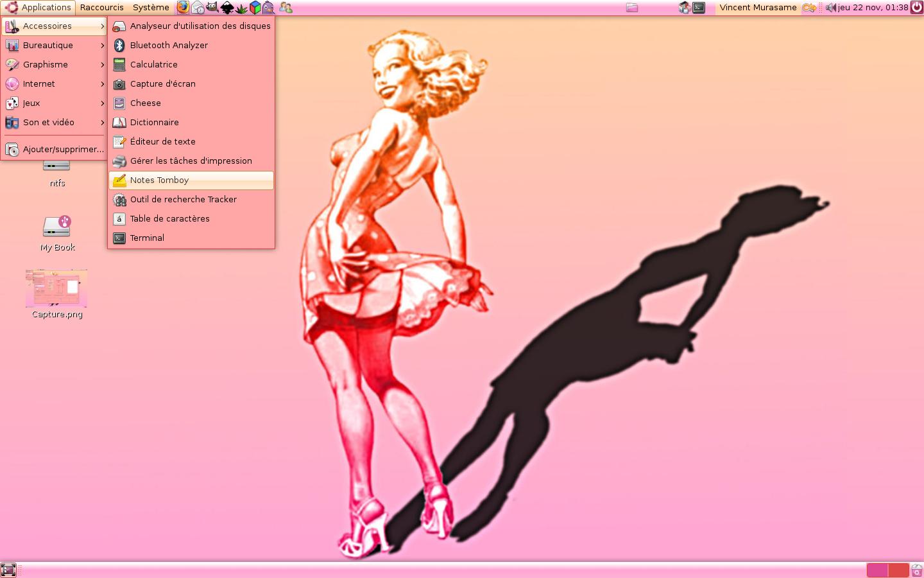Viewport: 924px width, 578px height.
Task: Launch Pidgin messenger from the panel
Action: [268, 8]
